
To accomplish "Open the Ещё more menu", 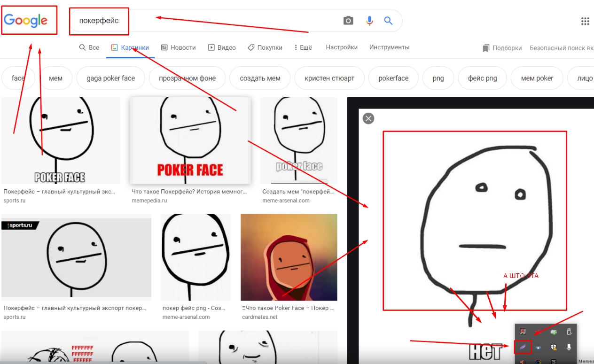I will pyautogui.click(x=303, y=47).
